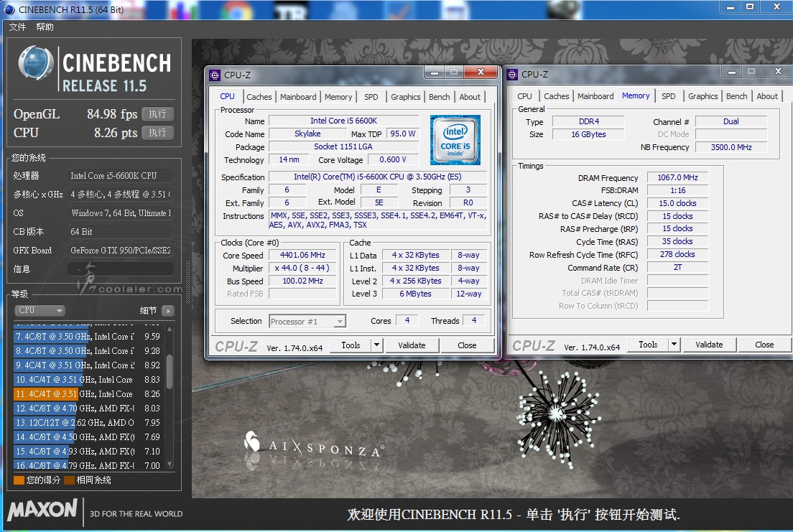
Task: Open the 帮助 menu
Action: tap(45, 27)
